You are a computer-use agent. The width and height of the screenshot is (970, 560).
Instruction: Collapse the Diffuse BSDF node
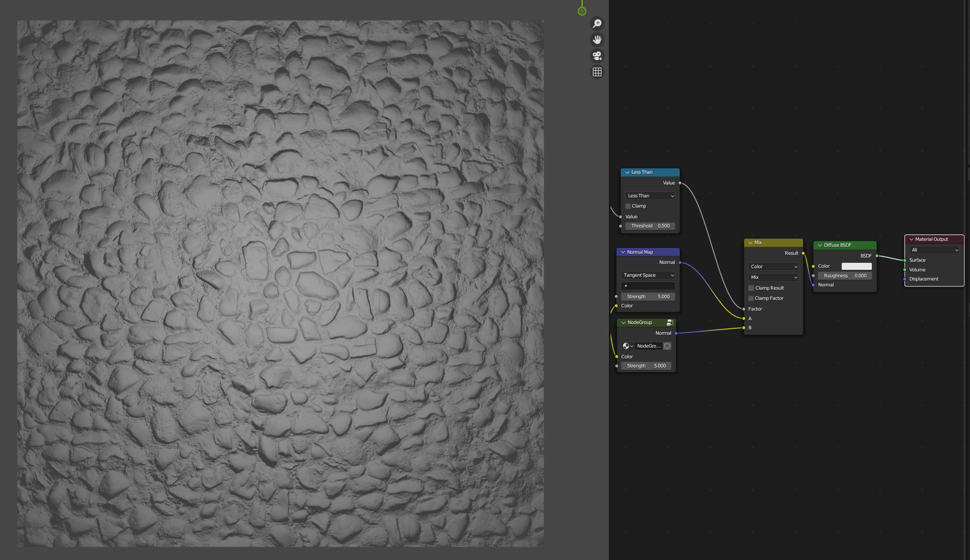[x=819, y=245]
